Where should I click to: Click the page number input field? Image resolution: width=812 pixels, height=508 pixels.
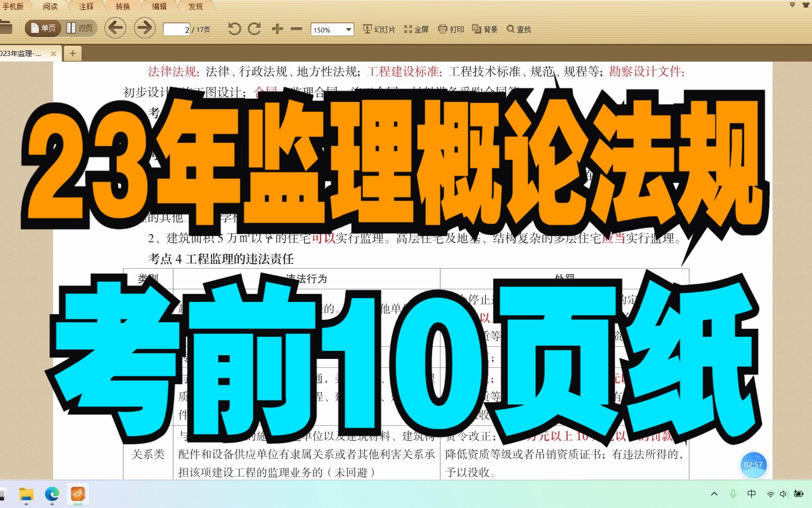[177, 29]
